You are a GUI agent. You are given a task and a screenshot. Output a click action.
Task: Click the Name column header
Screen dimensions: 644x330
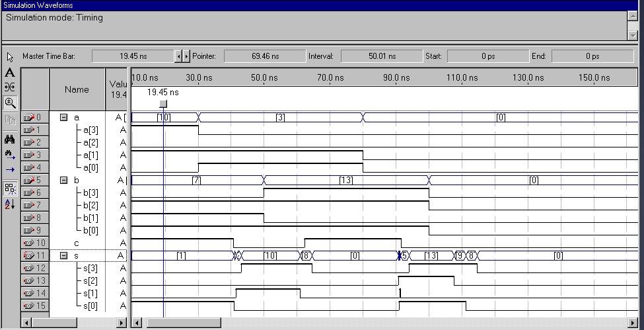click(x=77, y=89)
